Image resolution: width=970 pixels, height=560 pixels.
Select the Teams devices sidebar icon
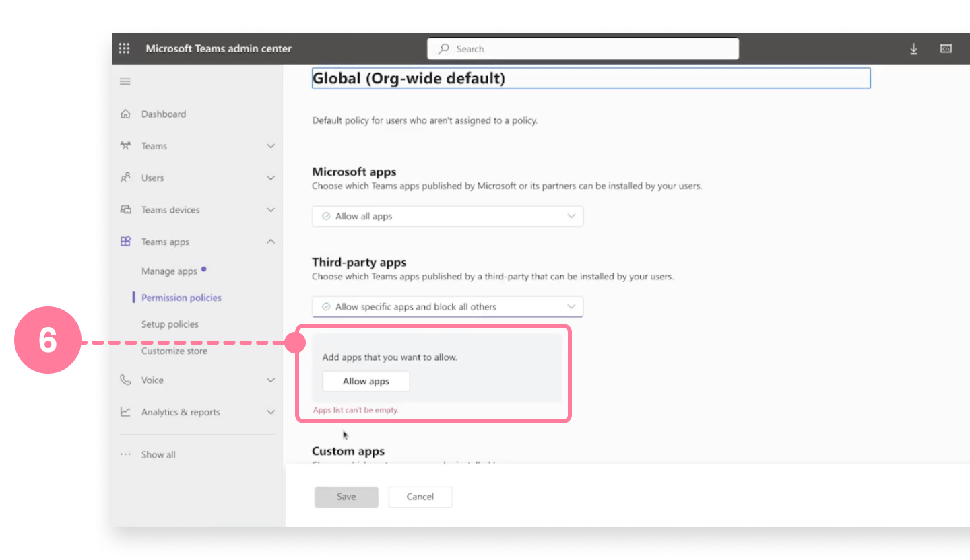(x=125, y=209)
